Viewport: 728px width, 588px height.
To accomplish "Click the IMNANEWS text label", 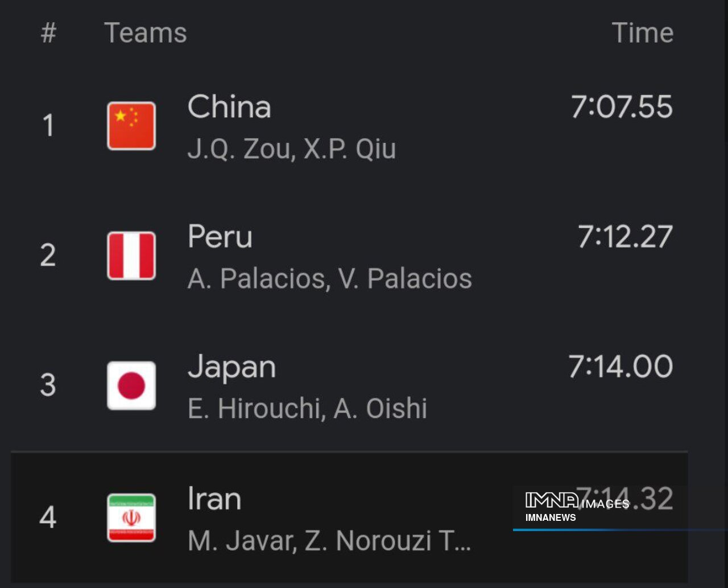I will point(551,517).
